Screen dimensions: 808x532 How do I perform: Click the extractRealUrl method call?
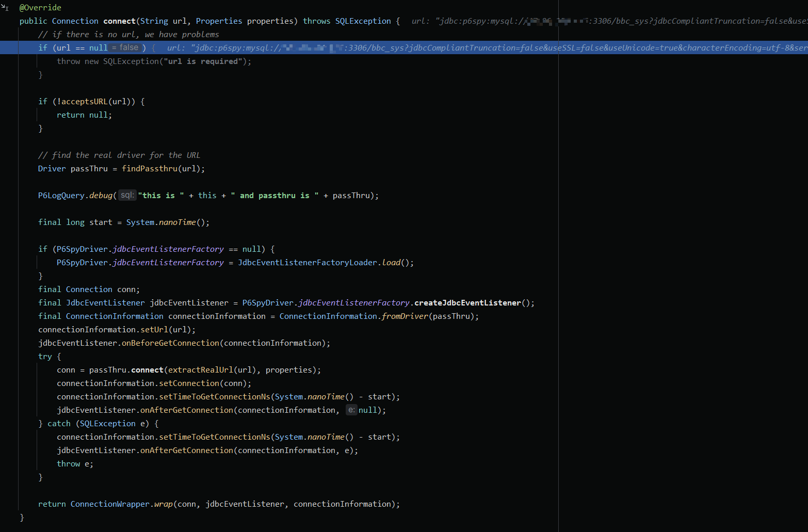pos(201,370)
